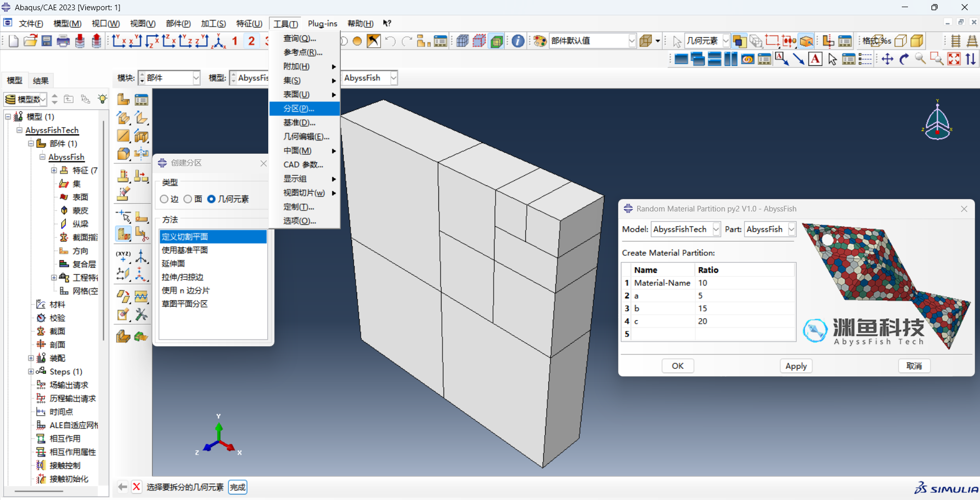Select the Pan view tool

[888, 59]
